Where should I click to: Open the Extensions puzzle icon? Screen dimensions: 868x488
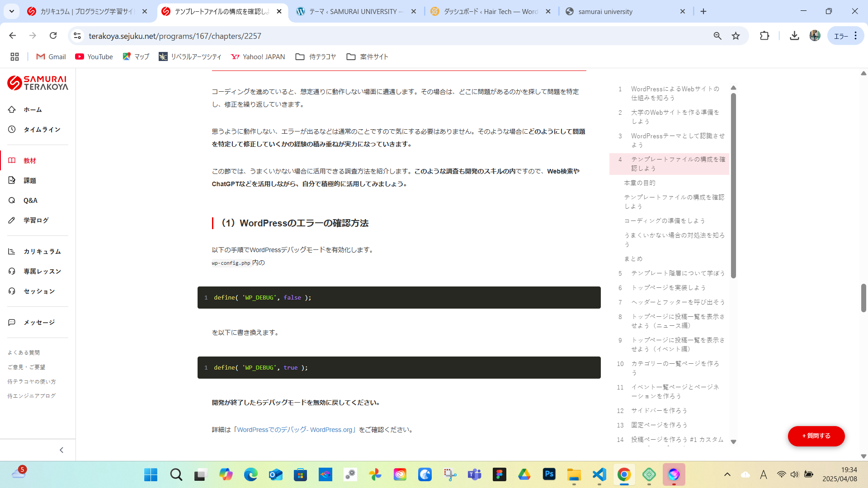tap(764, 36)
